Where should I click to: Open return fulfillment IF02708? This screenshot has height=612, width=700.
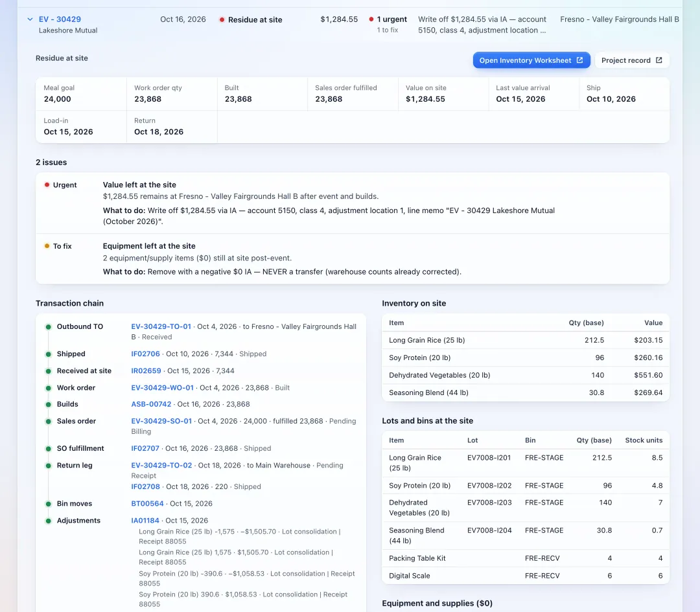pos(146,486)
